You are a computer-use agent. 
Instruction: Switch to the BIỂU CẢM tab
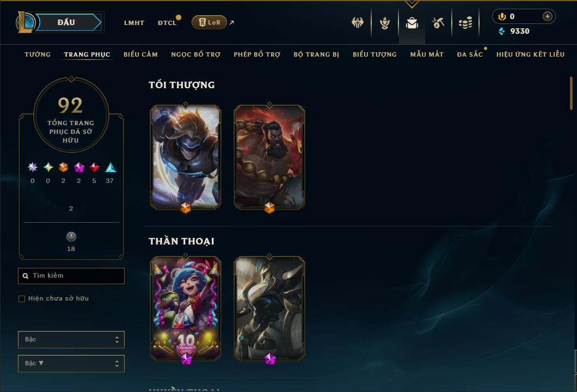(140, 54)
